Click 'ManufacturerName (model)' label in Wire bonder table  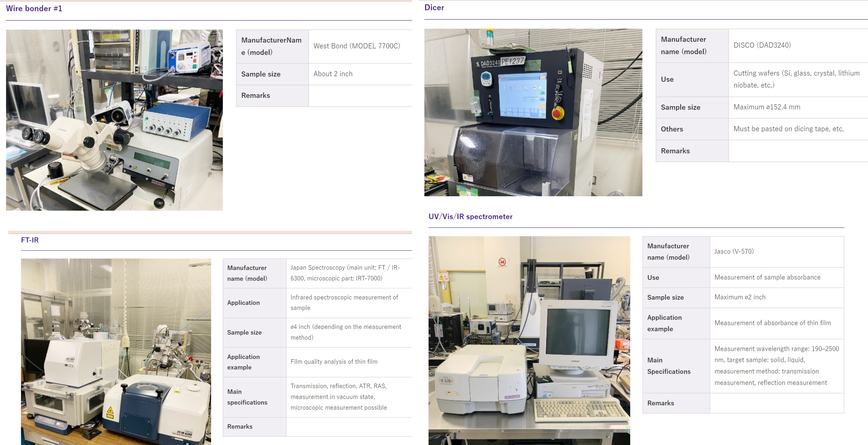click(x=272, y=46)
